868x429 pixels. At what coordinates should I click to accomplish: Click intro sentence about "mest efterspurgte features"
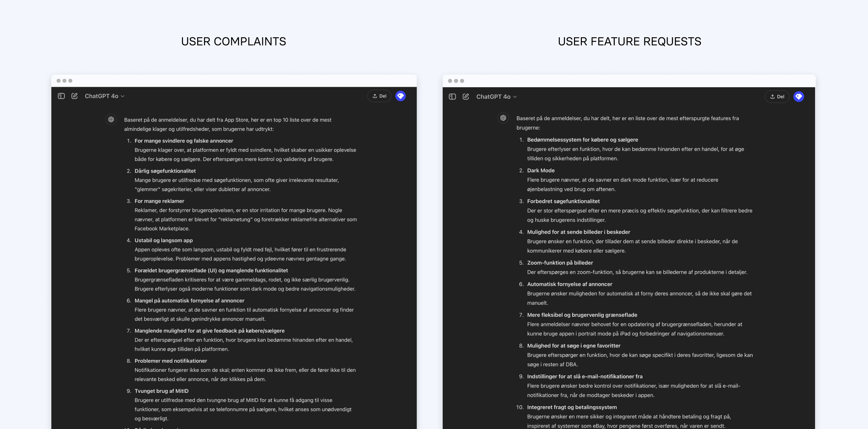click(x=627, y=123)
